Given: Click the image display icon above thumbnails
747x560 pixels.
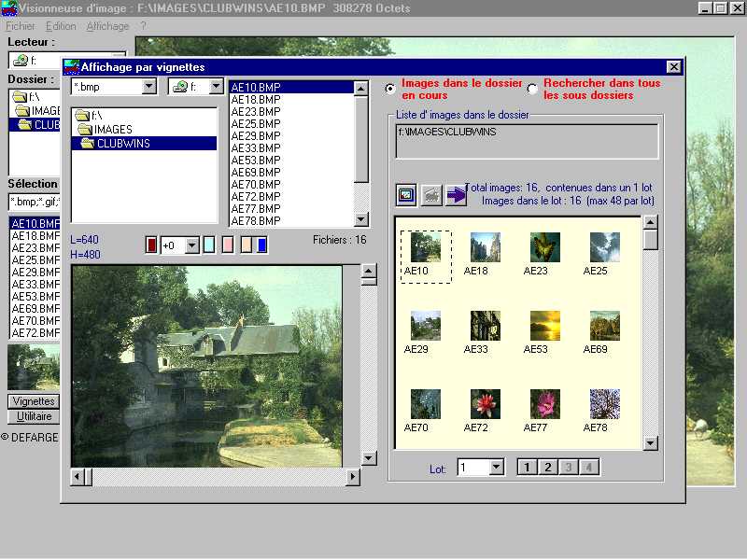Looking at the screenshot, I should pos(406,194).
